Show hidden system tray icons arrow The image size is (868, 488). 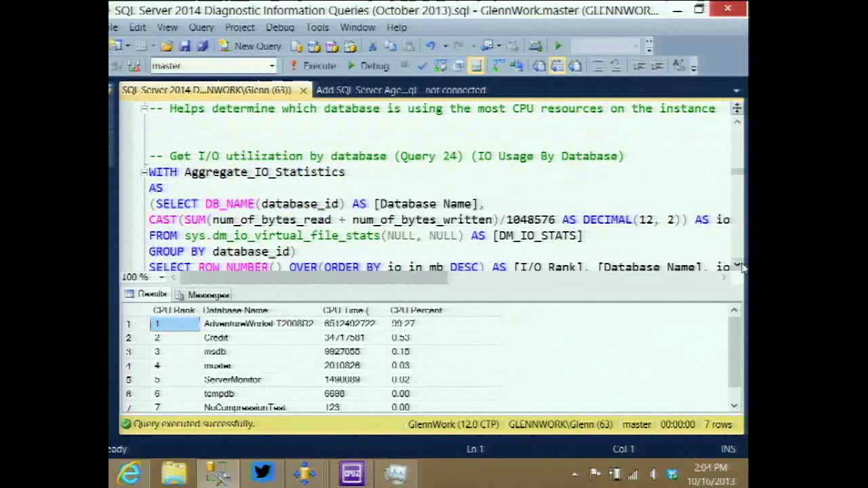(x=575, y=474)
